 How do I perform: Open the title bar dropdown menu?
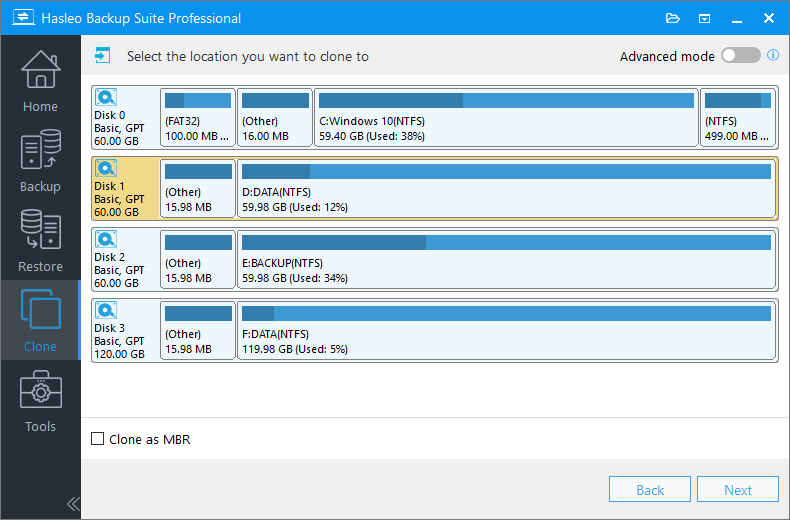pos(704,18)
